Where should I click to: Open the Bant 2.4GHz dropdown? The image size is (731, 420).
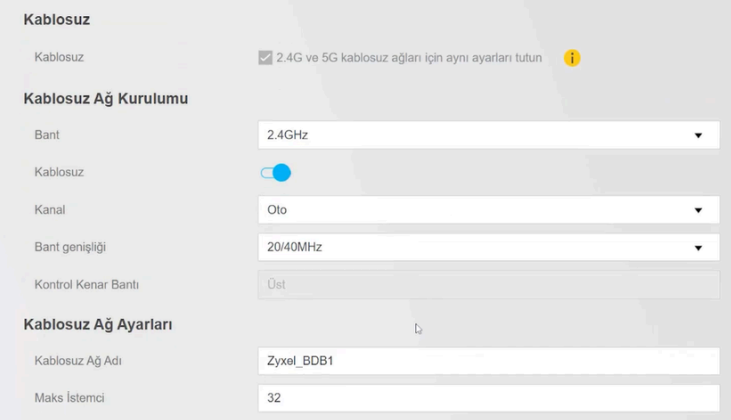(x=488, y=134)
